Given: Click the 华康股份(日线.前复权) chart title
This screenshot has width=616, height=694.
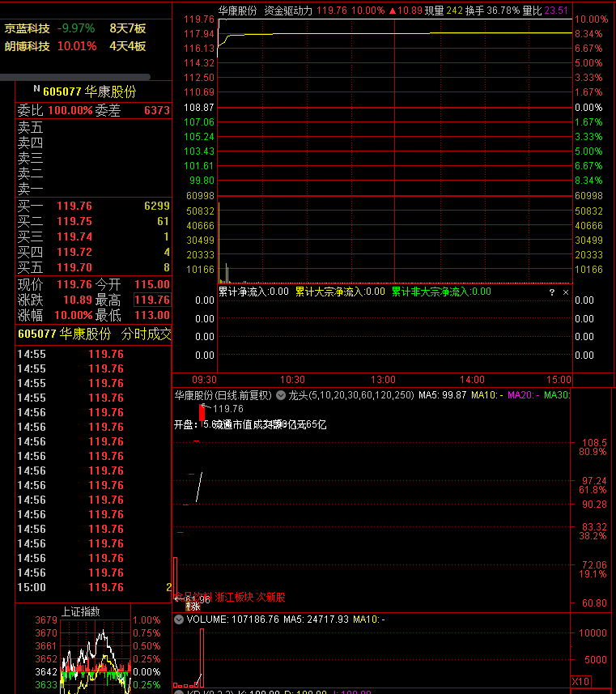Looking at the screenshot, I should click(x=223, y=395).
